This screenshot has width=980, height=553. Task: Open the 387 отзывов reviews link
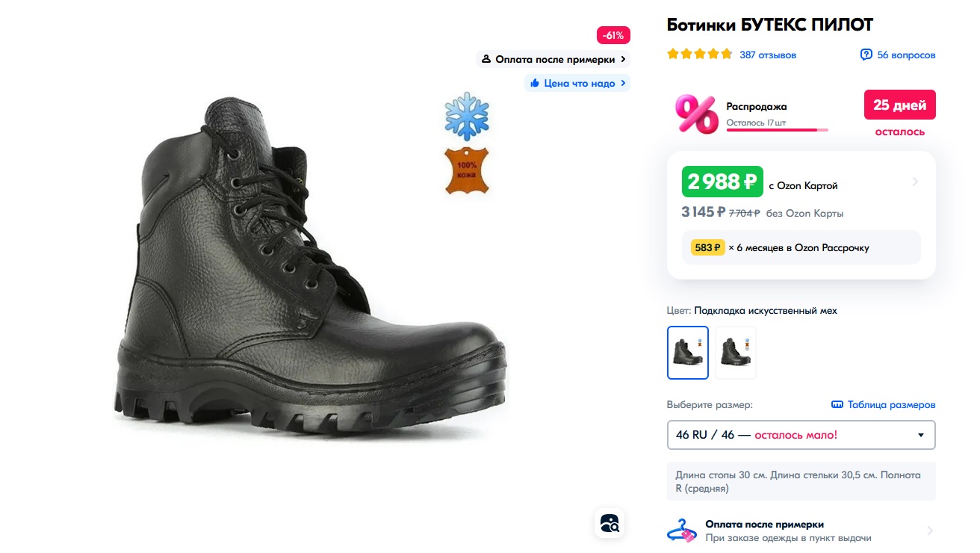(x=768, y=55)
